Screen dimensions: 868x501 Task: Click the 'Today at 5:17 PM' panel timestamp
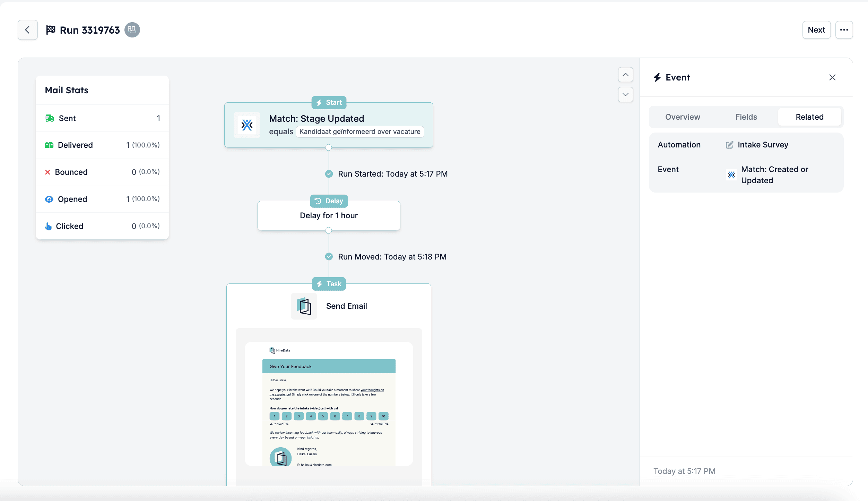tap(684, 471)
